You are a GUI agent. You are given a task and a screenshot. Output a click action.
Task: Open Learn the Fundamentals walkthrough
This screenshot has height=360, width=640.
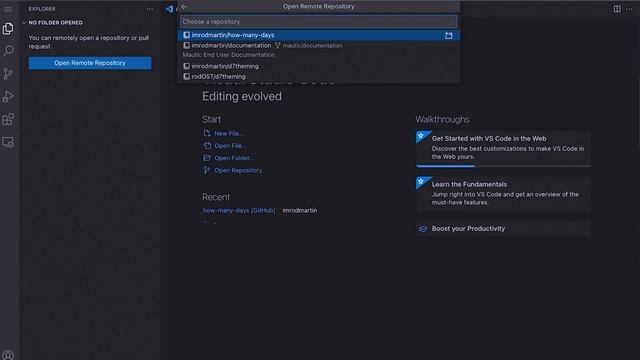pyautogui.click(x=503, y=194)
